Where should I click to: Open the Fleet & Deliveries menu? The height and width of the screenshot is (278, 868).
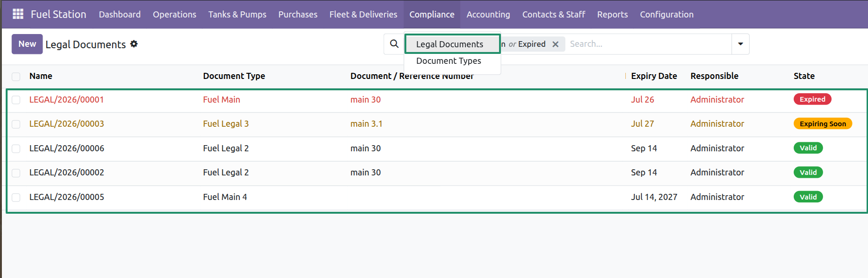(x=363, y=14)
